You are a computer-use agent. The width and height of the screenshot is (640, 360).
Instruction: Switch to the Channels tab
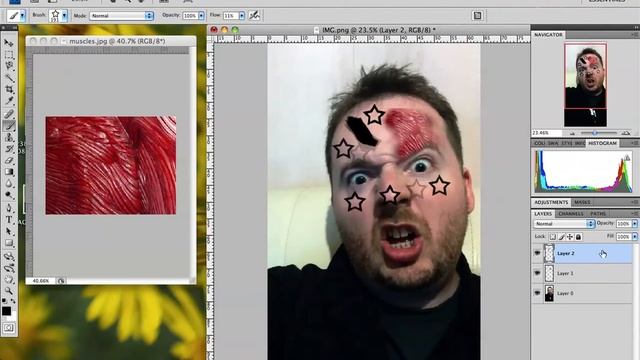(571, 213)
